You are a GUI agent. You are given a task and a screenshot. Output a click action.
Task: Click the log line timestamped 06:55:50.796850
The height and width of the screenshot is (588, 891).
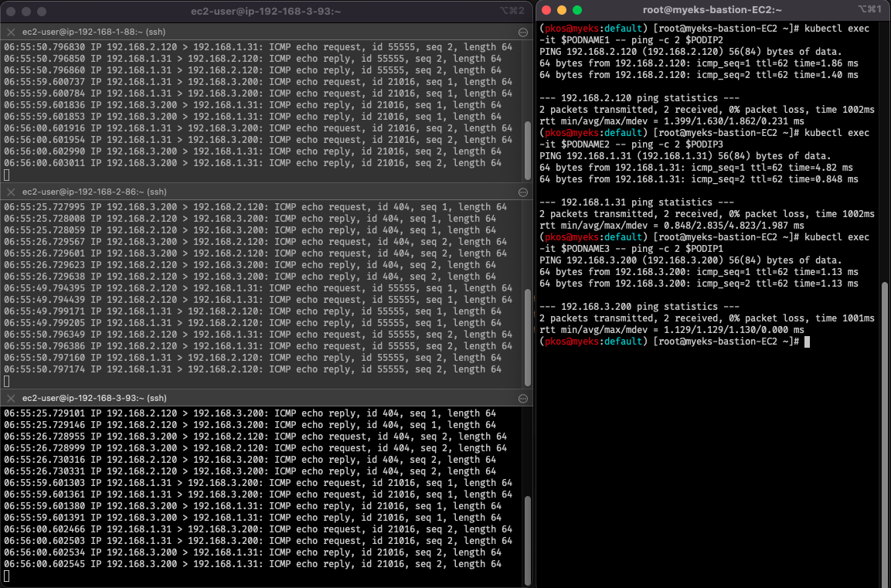tap(253, 59)
